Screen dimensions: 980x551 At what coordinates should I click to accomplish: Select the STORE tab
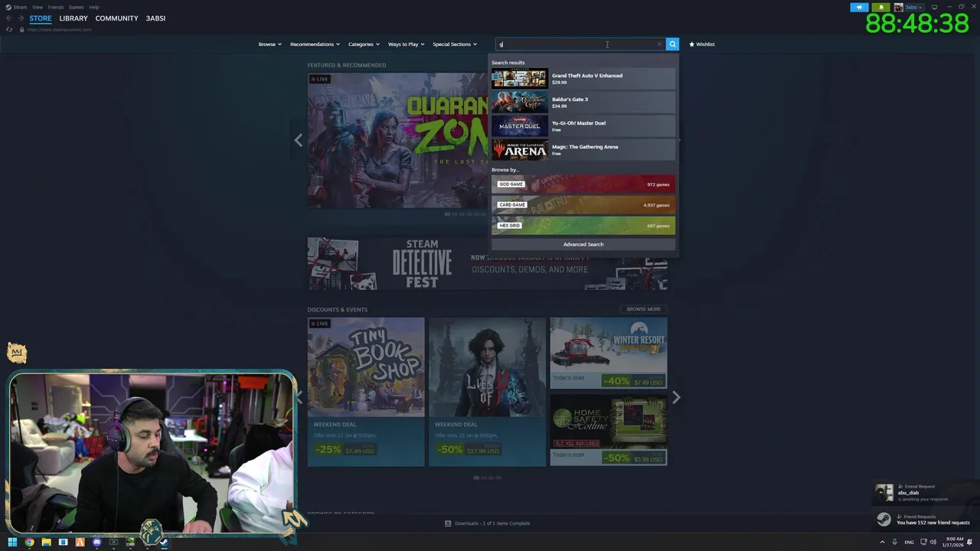click(41, 18)
